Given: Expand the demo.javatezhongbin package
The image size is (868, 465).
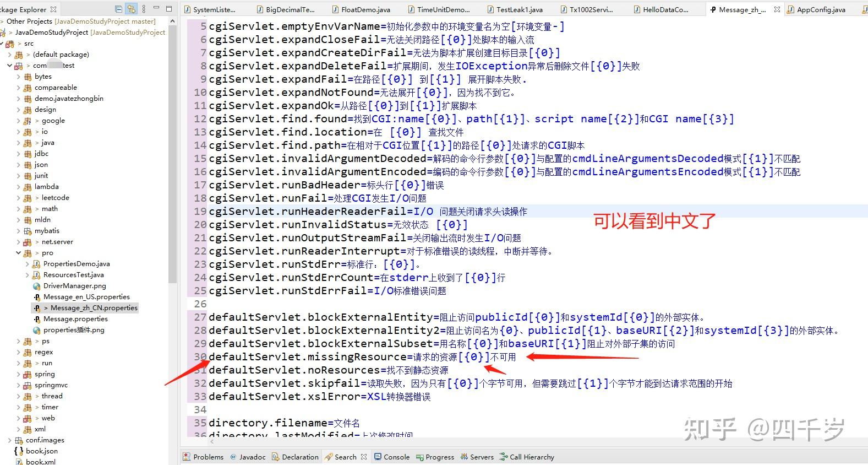Looking at the screenshot, I should click(x=19, y=99).
